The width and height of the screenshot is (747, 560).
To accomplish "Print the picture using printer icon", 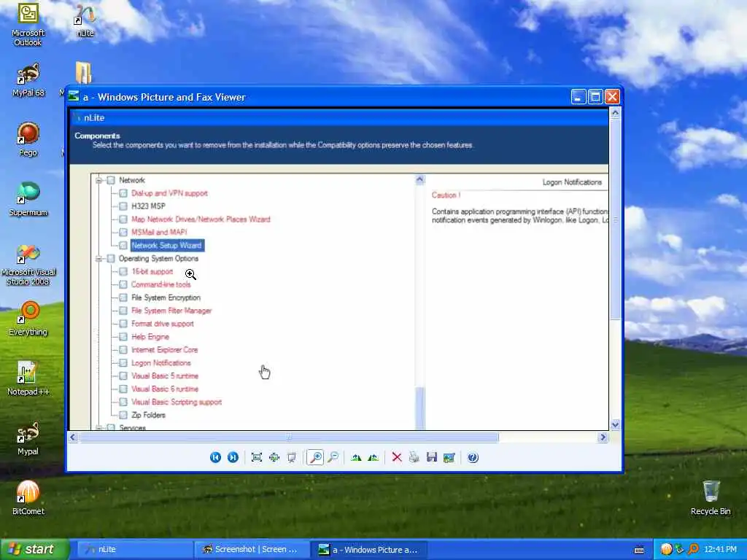I will 414,458.
